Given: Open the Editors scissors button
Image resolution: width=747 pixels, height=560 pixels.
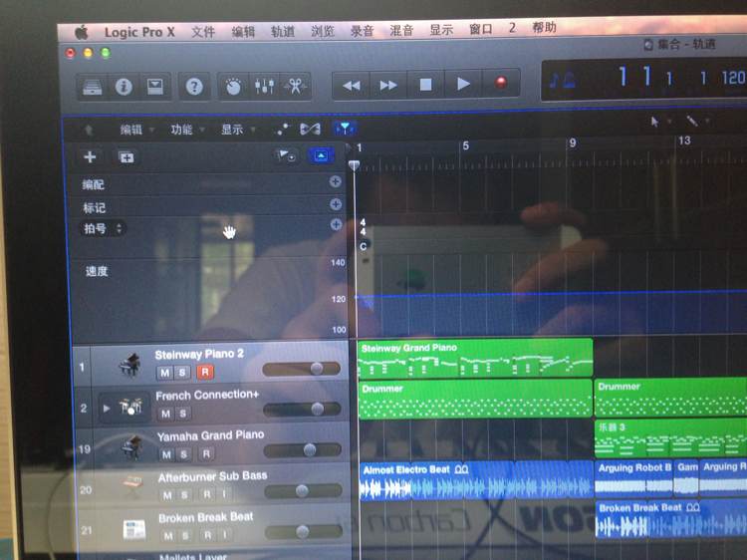Looking at the screenshot, I should point(296,86).
